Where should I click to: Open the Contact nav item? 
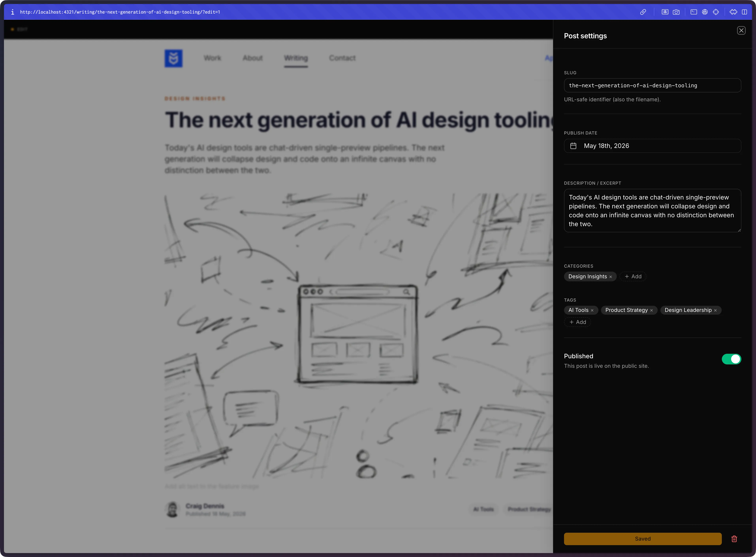coord(342,58)
